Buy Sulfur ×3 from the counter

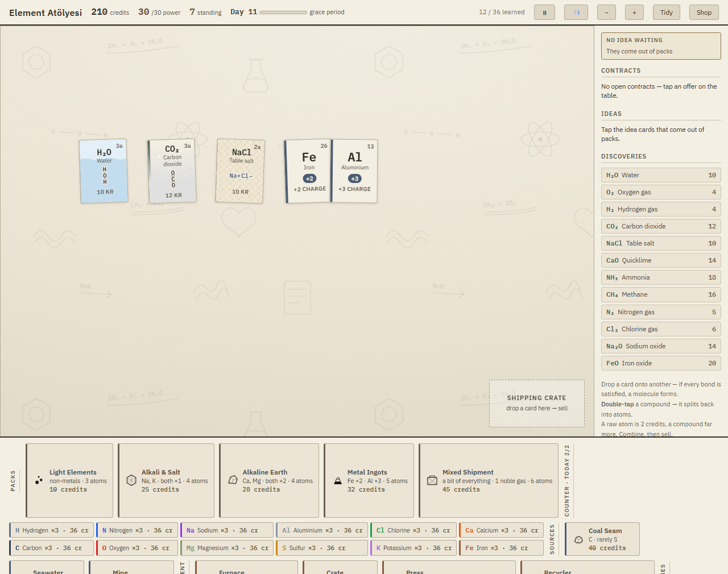pyautogui.click(x=322, y=548)
